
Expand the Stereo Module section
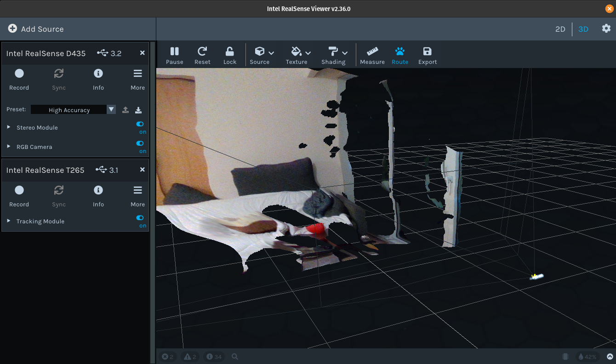pos(9,127)
